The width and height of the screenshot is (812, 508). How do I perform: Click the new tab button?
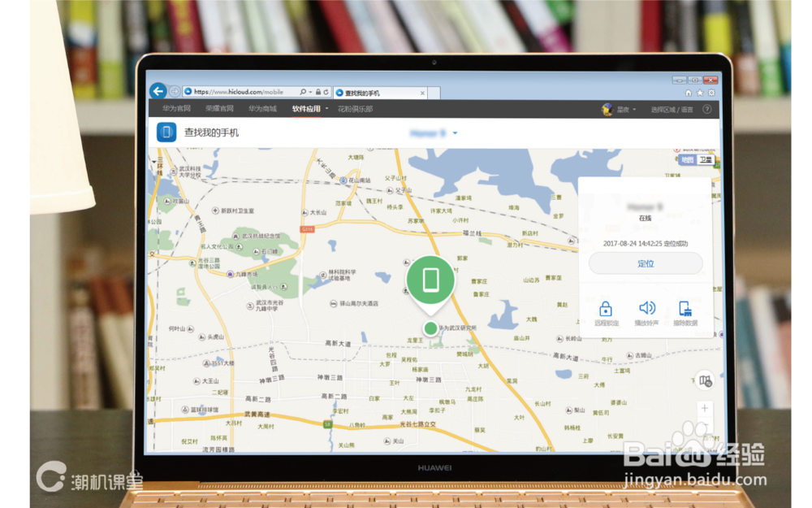click(x=434, y=93)
